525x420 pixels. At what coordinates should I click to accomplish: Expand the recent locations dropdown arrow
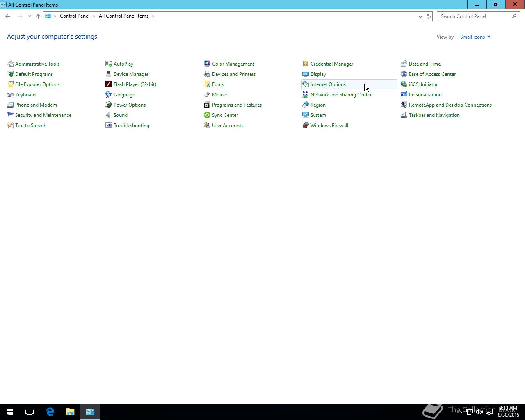click(30, 16)
